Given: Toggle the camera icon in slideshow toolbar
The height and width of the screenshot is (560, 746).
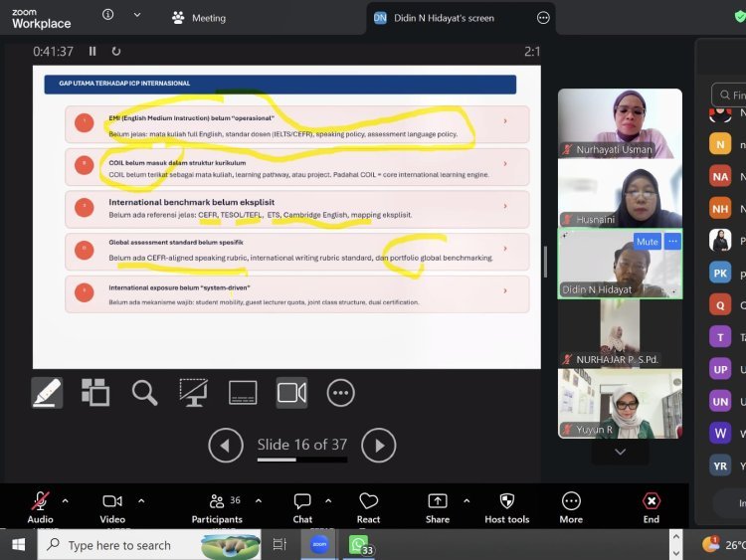Looking at the screenshot, I should 291,393.
